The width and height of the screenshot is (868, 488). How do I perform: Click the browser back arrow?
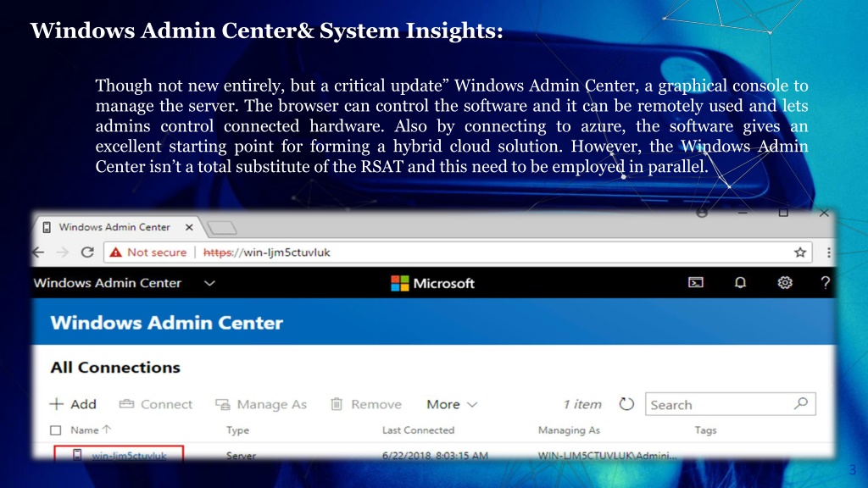point(38,252)
